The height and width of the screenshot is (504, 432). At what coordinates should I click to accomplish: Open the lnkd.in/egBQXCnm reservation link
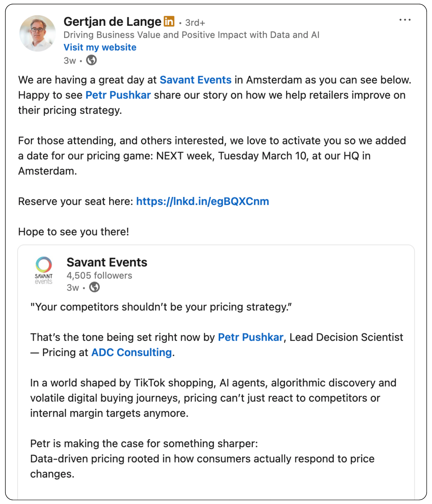pos(203,201)
